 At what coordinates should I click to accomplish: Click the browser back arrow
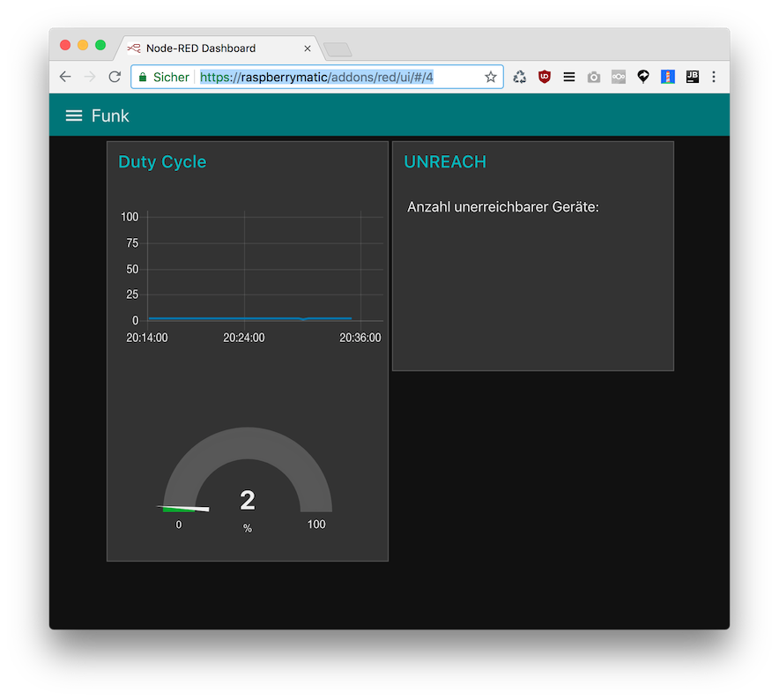[x=65, y=77]
